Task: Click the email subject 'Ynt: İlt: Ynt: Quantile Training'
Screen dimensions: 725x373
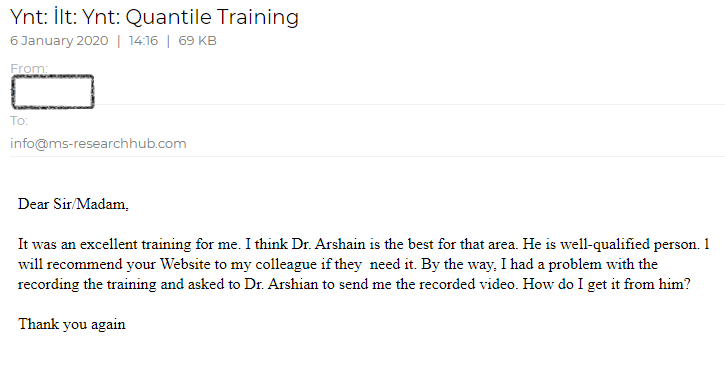Action: pos(154,17)
